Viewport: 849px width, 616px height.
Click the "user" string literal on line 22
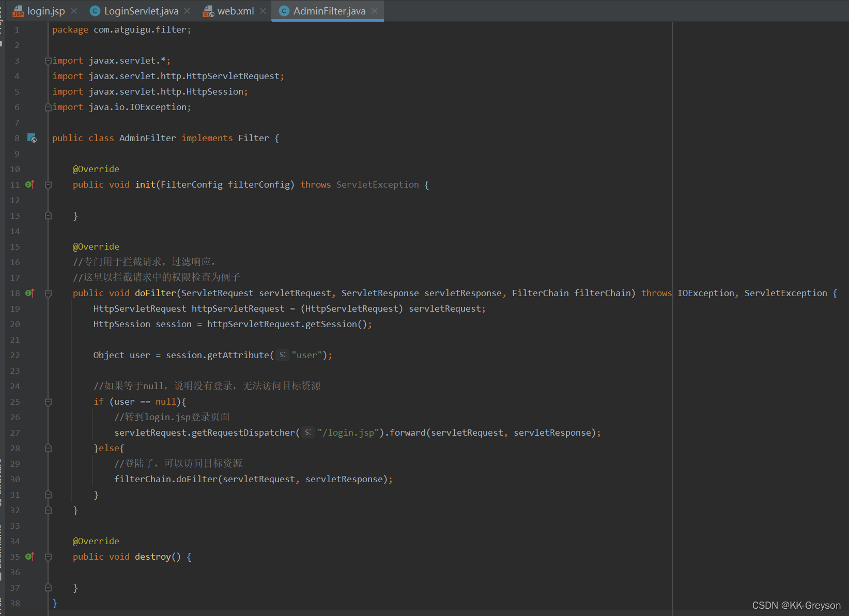pyautogui.click(x=307, y=355)
